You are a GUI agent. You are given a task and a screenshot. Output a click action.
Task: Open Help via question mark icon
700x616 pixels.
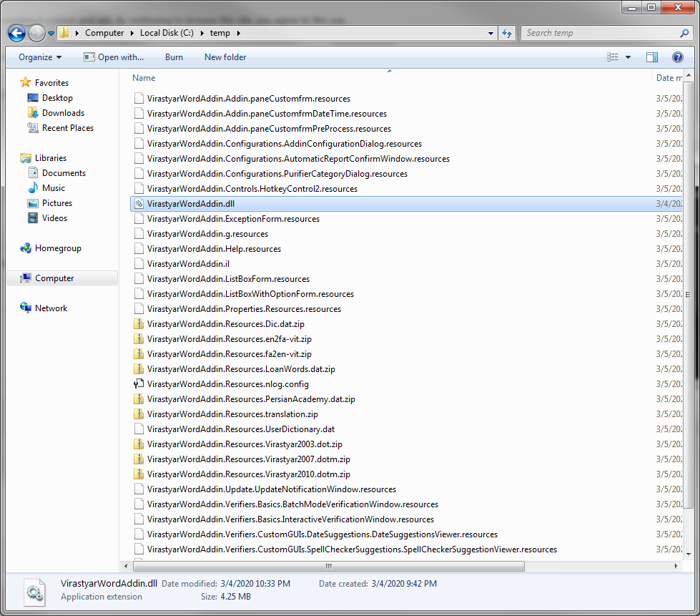tap(677, 57)
